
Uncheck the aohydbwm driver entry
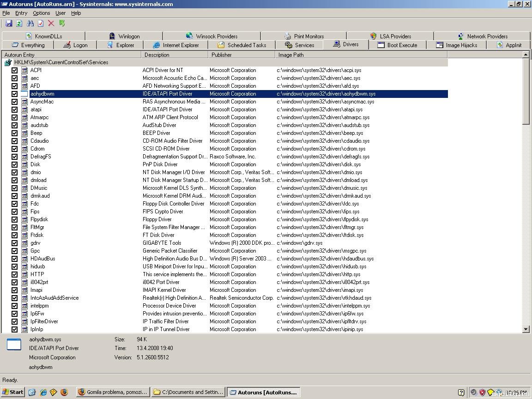14,94
